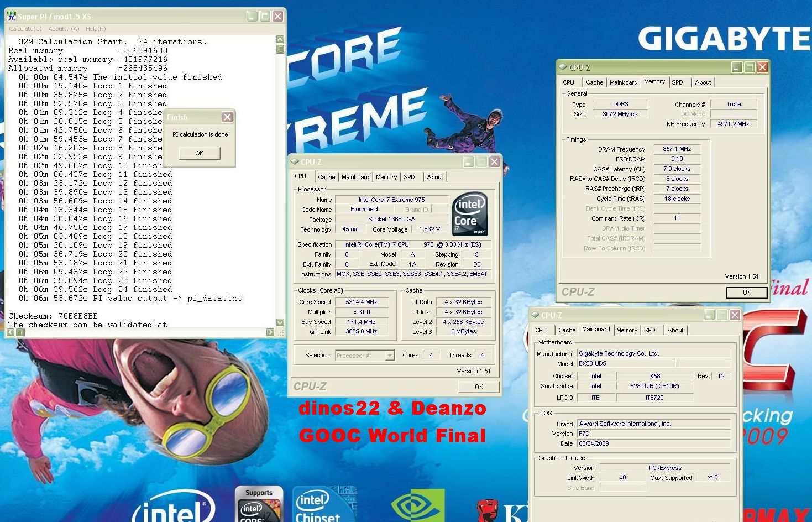
Task: Open the About menu in Super PI
Action: coord(64,29)
